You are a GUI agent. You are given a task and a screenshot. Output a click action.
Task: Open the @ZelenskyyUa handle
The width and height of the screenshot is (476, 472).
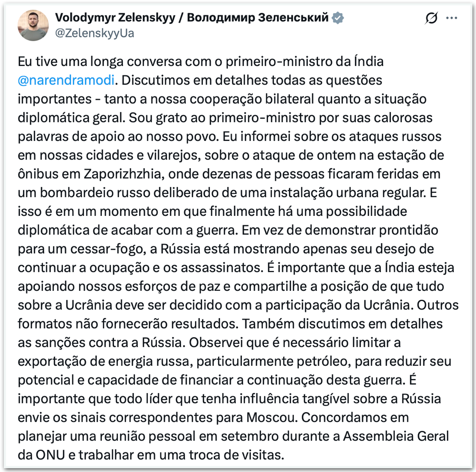[95, 33]
